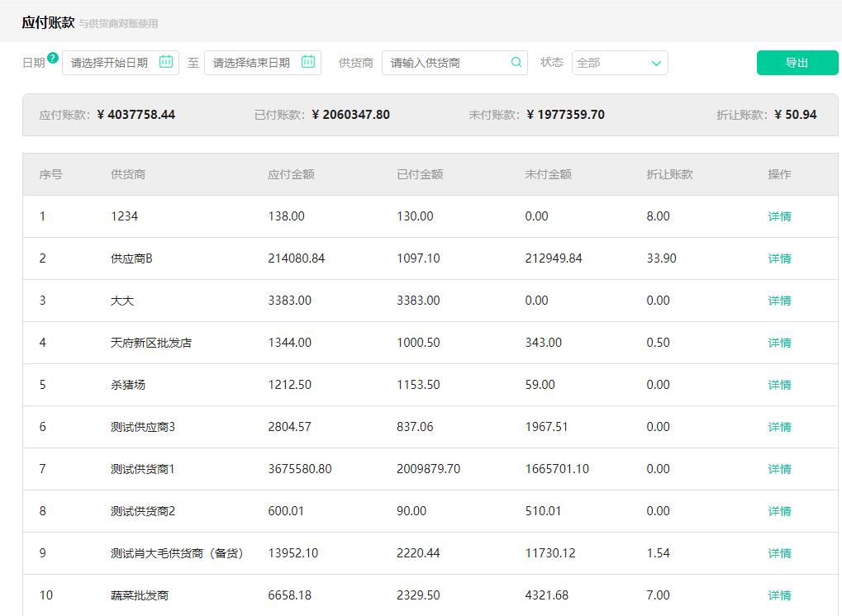Open 详情 for 天府新区批发店
842x616 pixels.
click(x=778, y=342)
